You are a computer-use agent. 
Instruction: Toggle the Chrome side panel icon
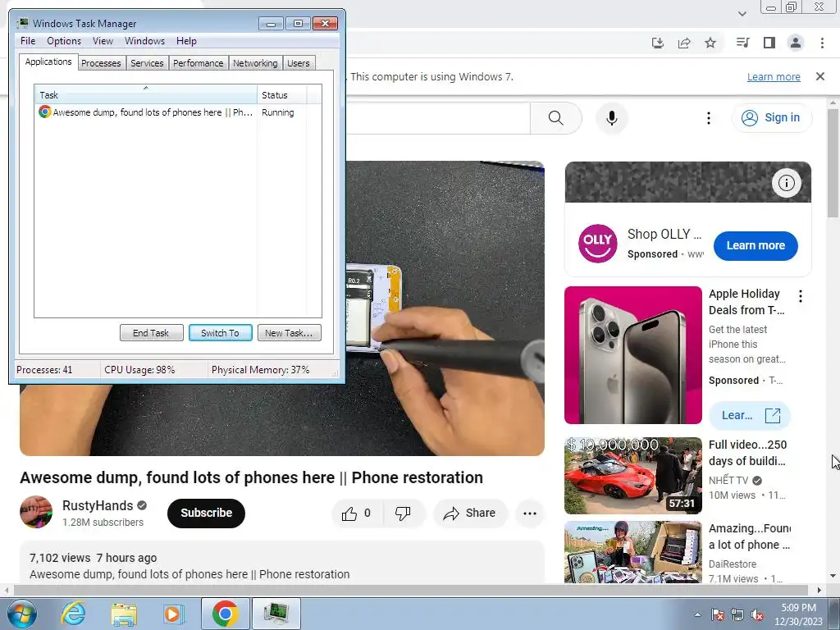[x=769, y=43]
